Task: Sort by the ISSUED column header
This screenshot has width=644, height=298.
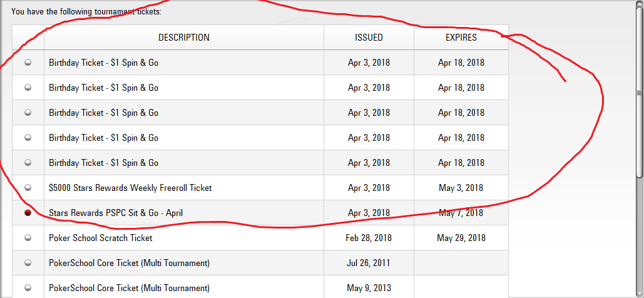Action: tap(369, 38)
